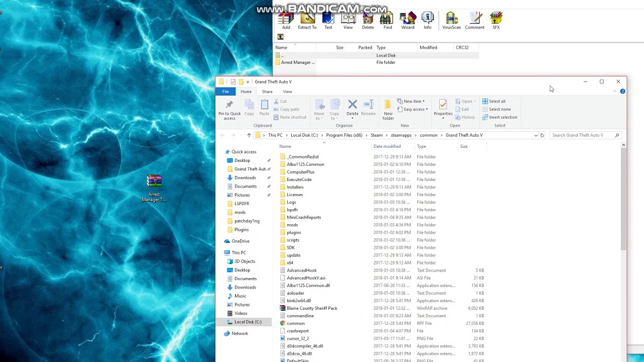Open the Recent locations dropdown arrow
The width and height of the screenshot is (644, 362).
pos(240,135)
